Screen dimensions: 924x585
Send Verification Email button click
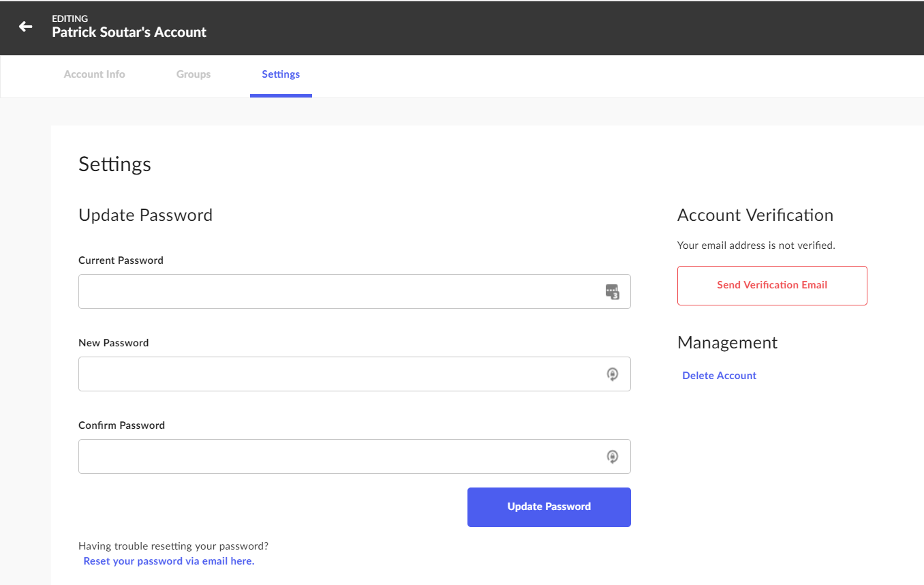click(x=772, y=286)
